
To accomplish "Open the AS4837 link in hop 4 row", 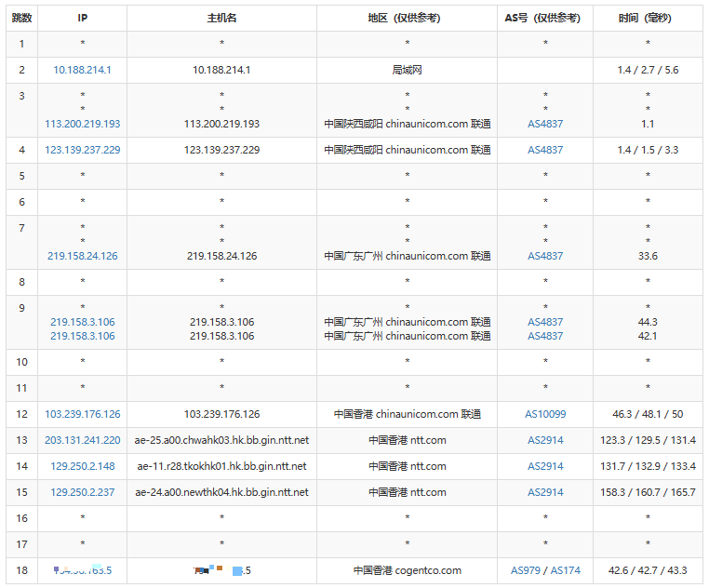I will (x=545, y=150).
